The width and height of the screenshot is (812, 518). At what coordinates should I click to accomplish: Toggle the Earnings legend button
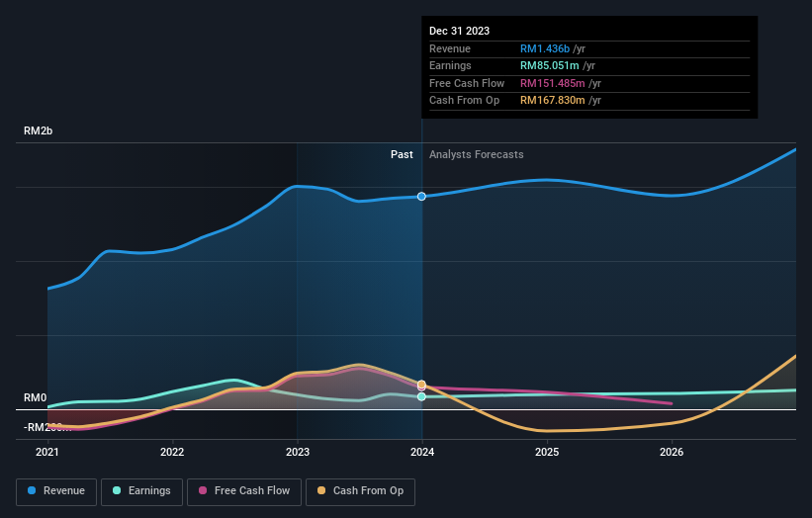141,491
